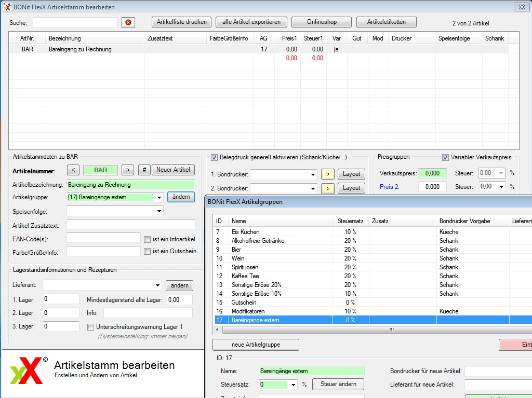Click the yellow arrow beside 2. Bondrucker
The image size is (532, 398).
coord(327,188)
